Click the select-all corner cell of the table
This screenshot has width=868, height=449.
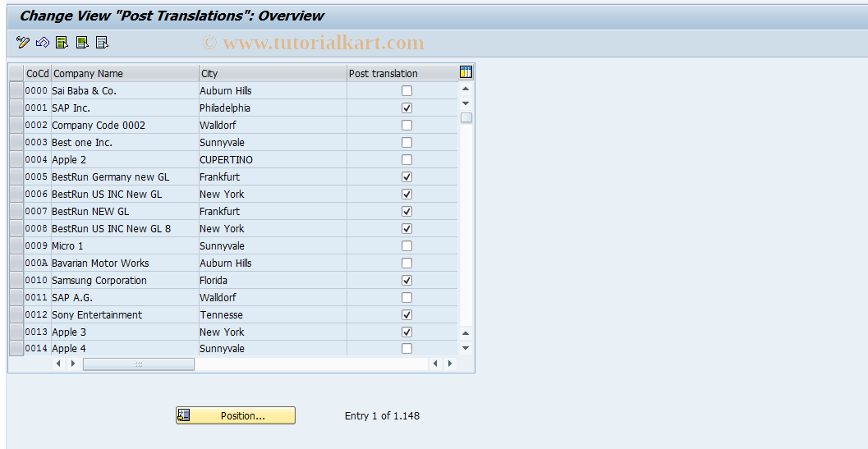pos(16,74)
